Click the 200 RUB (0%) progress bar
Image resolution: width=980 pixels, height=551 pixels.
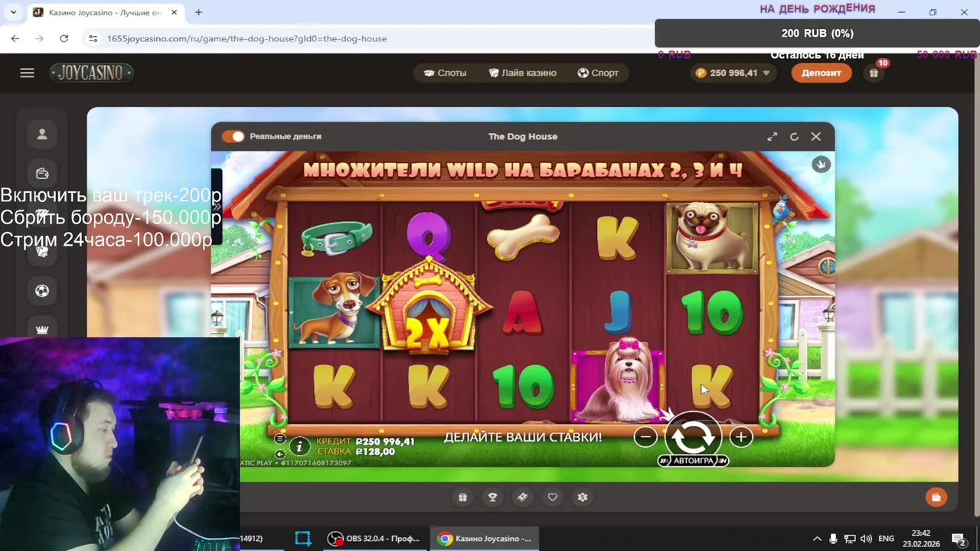817,33
